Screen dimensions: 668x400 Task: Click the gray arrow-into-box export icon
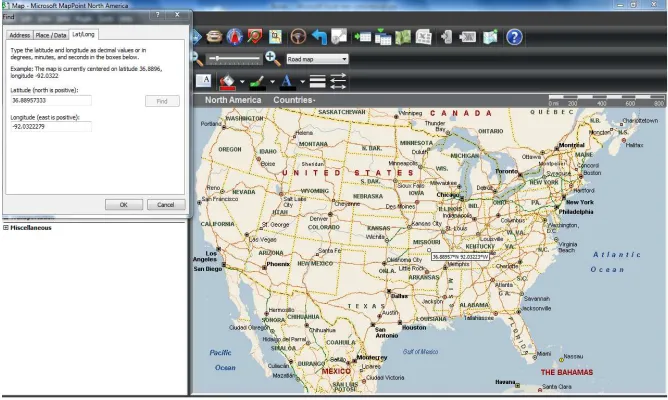(x=467, y=37)
